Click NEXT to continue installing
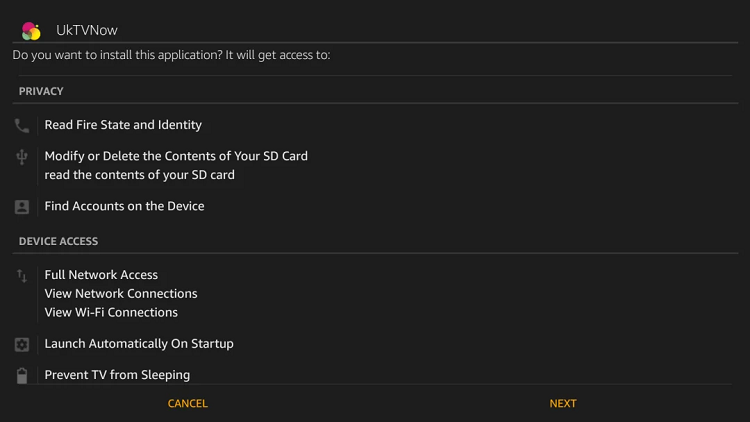 [563, 403]
